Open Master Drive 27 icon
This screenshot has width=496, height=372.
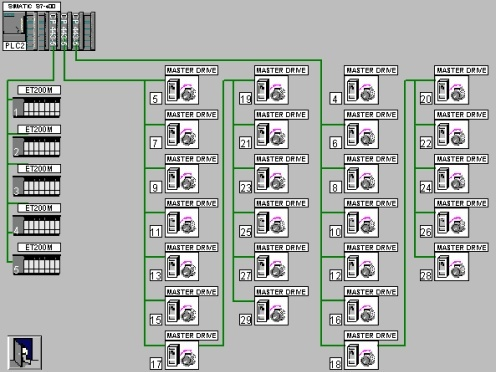(272, 267)
